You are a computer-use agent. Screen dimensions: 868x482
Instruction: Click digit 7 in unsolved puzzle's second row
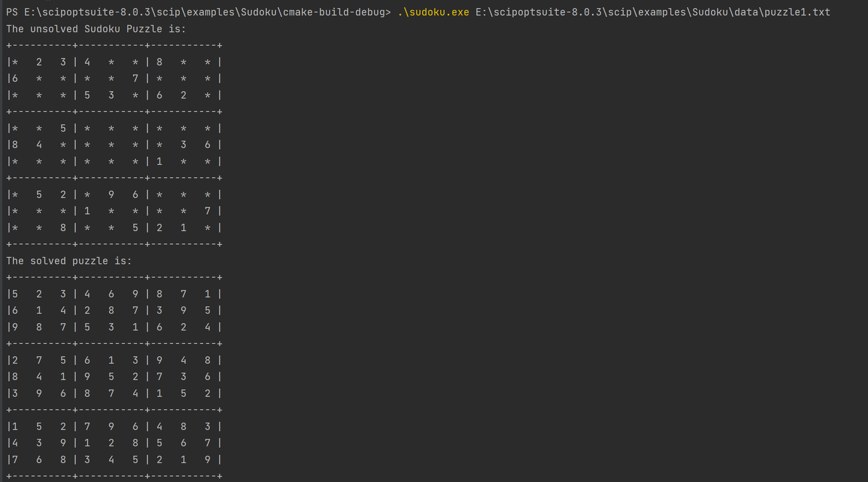pos(135,78)
